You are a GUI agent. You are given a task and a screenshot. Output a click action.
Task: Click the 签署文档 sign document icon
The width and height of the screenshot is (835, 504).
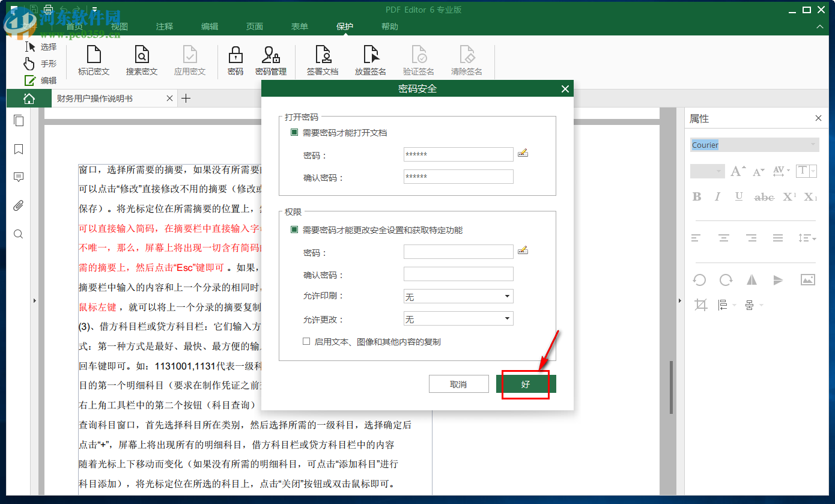pos(323,60)
